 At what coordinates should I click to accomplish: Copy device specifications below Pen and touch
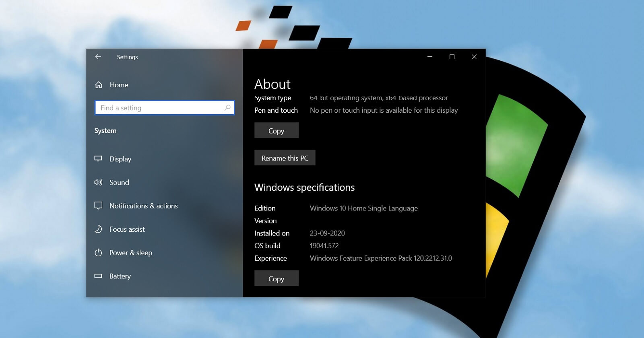[277, 130]
